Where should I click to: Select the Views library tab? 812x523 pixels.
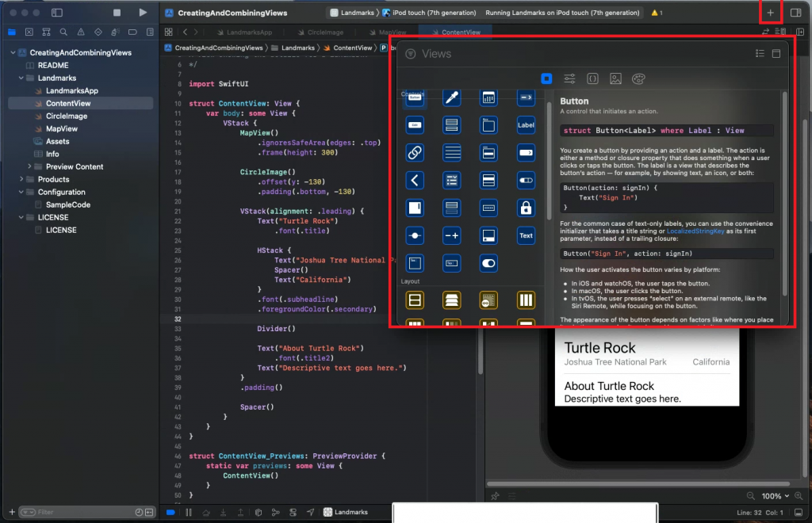(546, 78)
